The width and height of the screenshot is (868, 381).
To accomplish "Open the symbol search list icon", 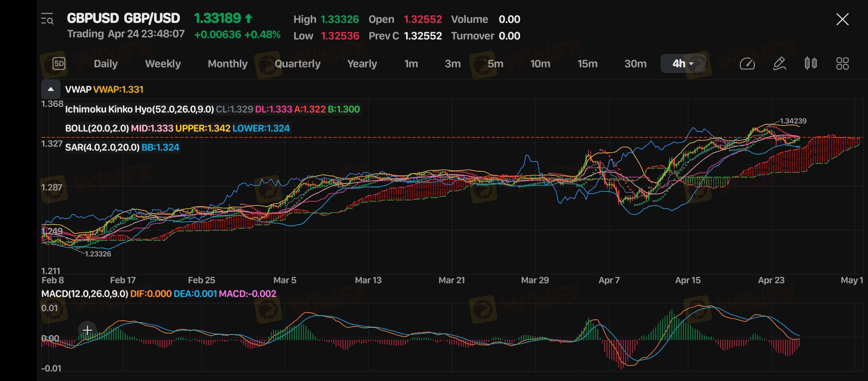I will tap(47, 19).
